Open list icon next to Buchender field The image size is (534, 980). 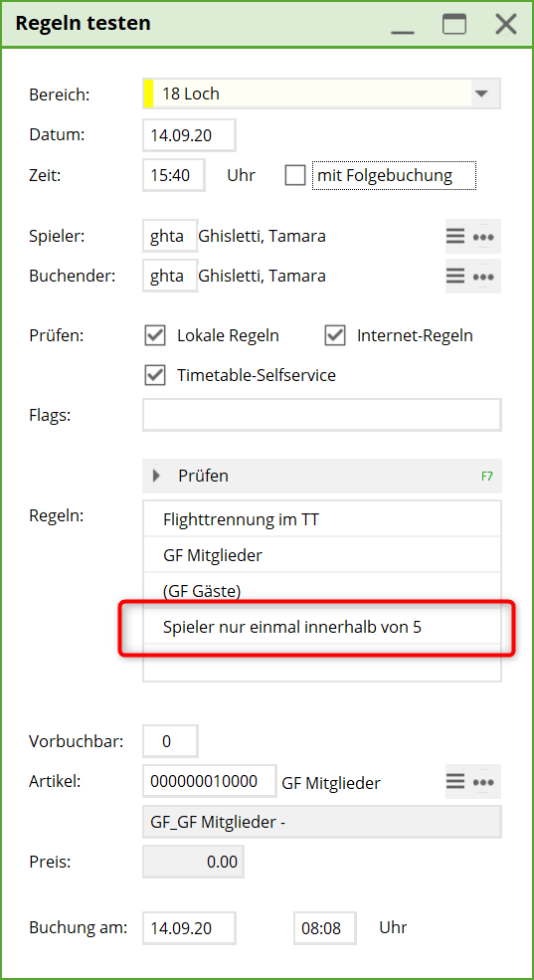455,276
